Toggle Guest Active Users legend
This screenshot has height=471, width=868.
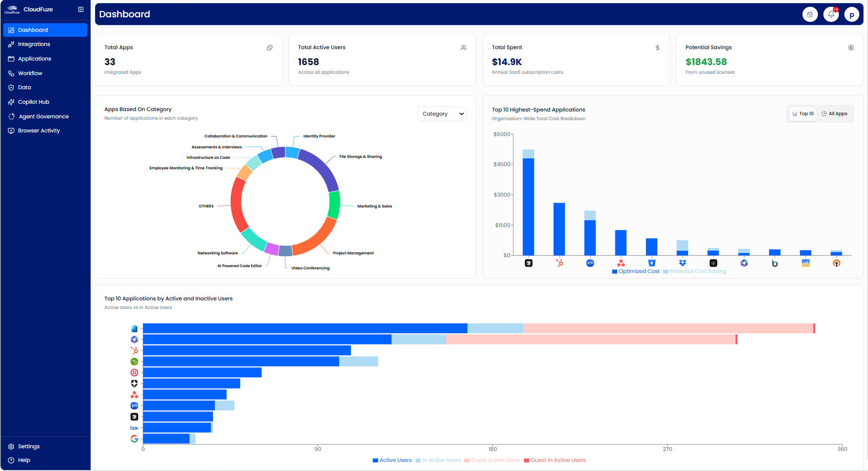click(x=492, y=460)
